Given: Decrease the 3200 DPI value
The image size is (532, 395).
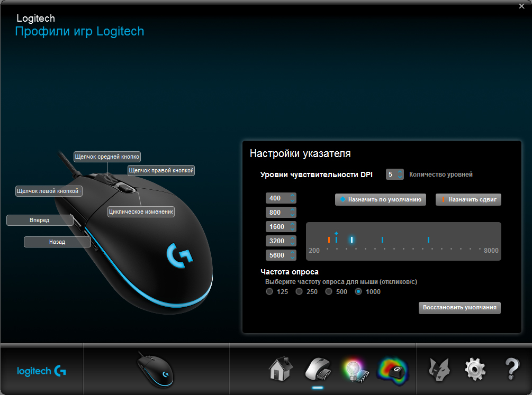Looking at the screenshot, I should pyautogui.click(x=292, y=243).
